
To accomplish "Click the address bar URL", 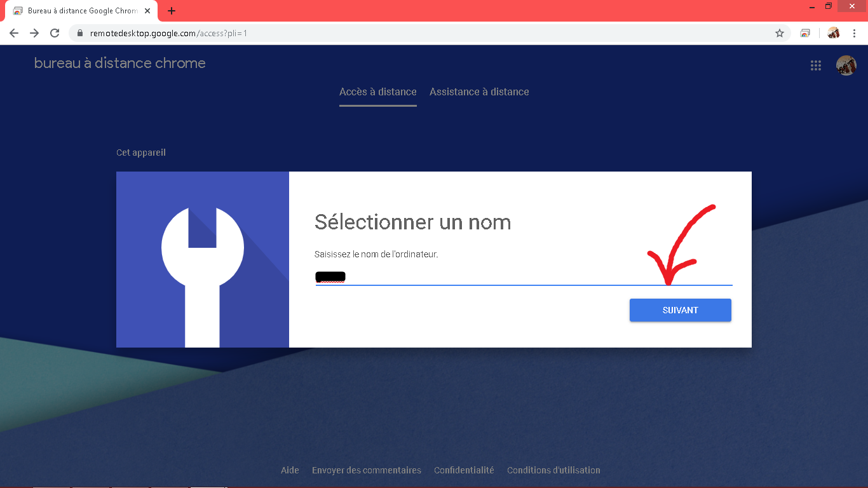I will click(x=168, y=33).
